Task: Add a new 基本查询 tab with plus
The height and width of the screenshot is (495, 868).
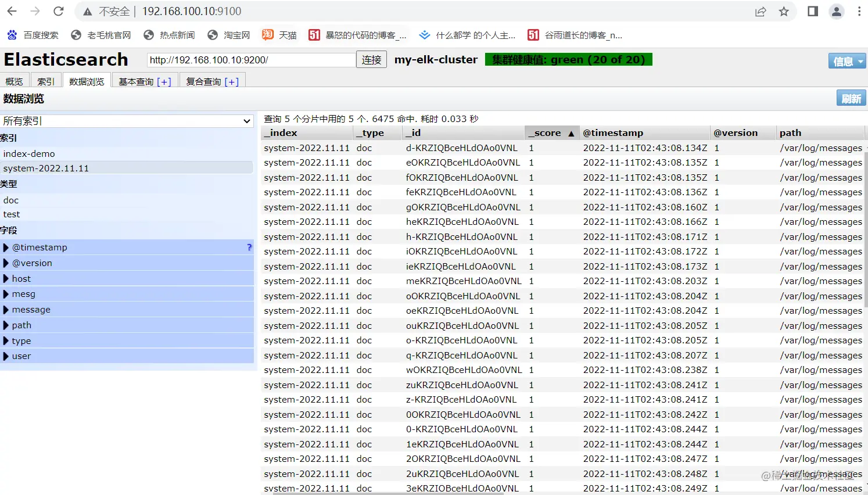Action: pyautogui.click(x=164, y=81)
